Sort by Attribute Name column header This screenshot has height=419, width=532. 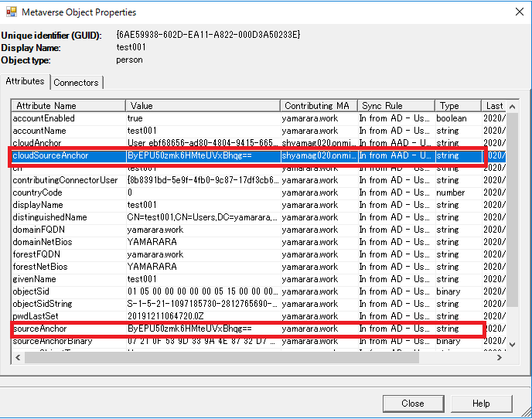(x=69, y=106)
